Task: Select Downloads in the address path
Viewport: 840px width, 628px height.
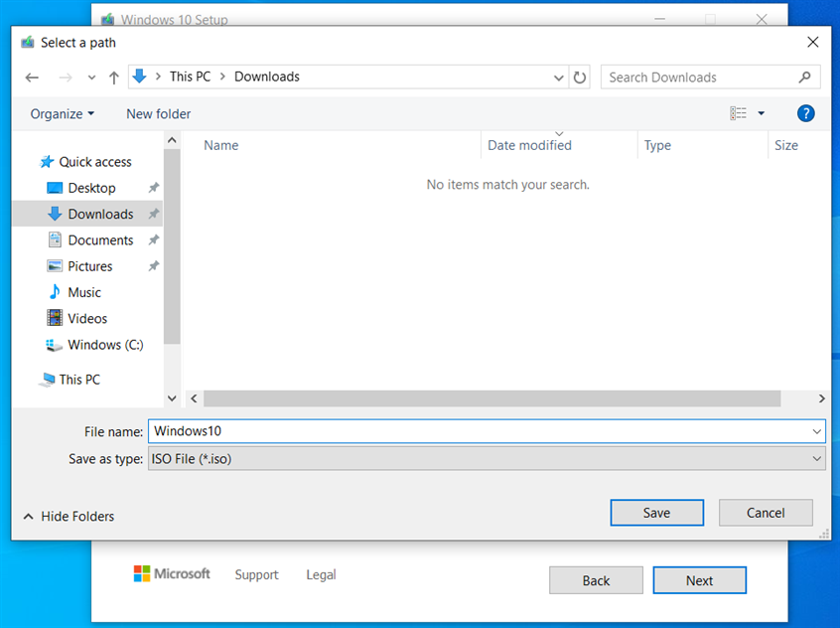Action: click(267, 77)
